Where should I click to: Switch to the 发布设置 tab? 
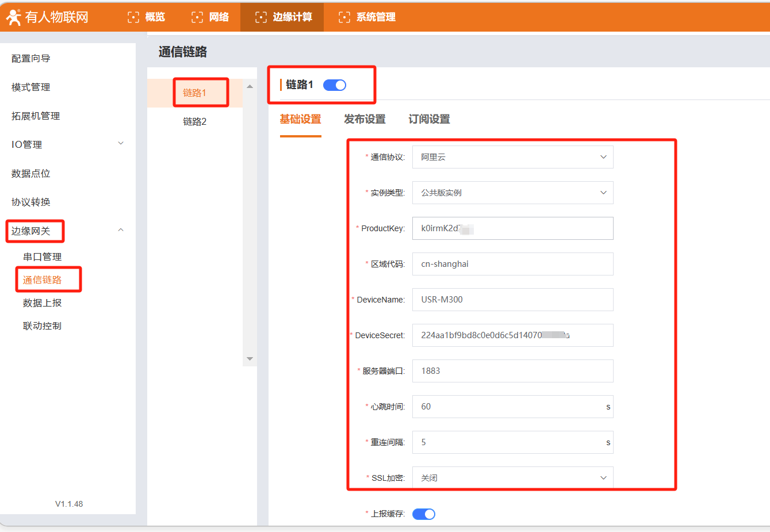365,119
